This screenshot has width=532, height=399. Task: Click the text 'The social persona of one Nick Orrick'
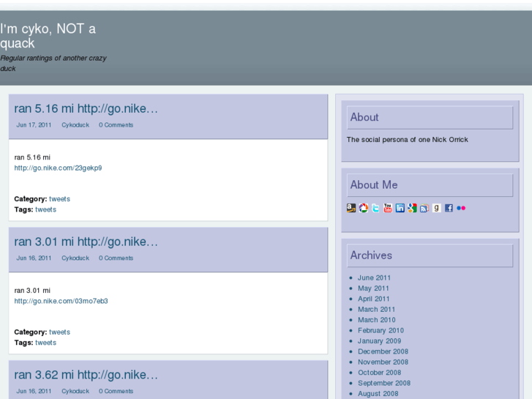click(x=407, y=140)
